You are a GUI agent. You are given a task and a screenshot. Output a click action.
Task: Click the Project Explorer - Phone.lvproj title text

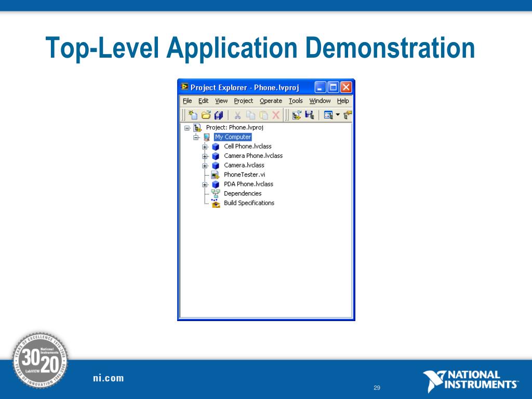pyautogui.click(x=245, y=87)
